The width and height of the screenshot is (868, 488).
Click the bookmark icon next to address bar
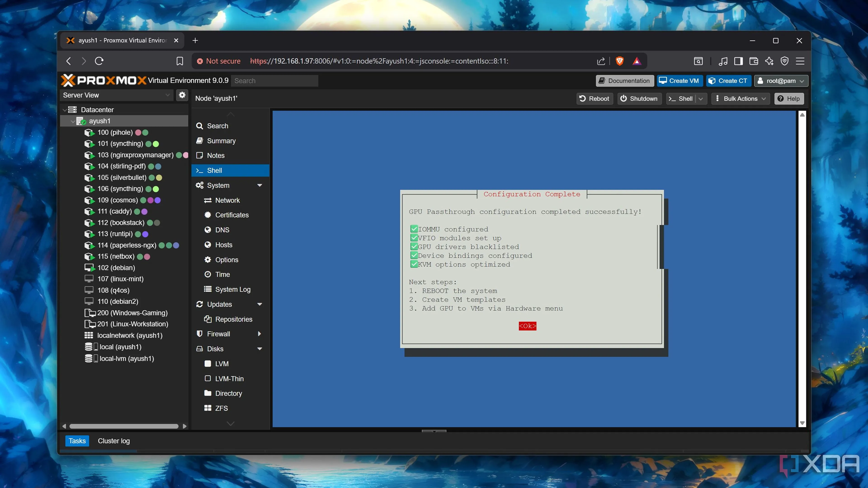coord(180,61)
